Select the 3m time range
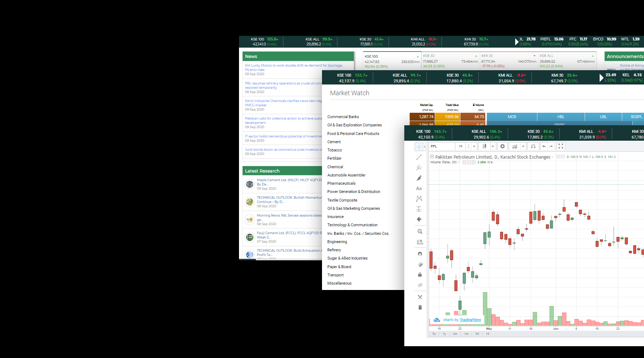This screenshot has width=644, height=358. tap(455, 334)
